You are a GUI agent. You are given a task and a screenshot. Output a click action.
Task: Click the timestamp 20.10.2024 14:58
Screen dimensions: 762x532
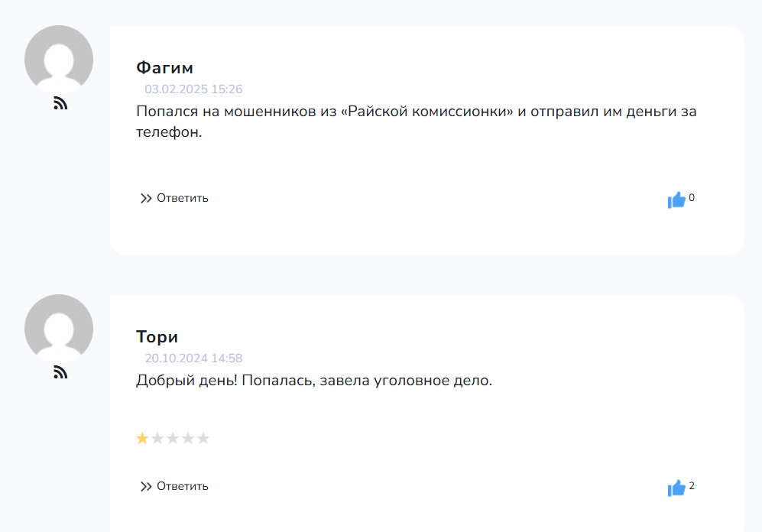(193, 358)
